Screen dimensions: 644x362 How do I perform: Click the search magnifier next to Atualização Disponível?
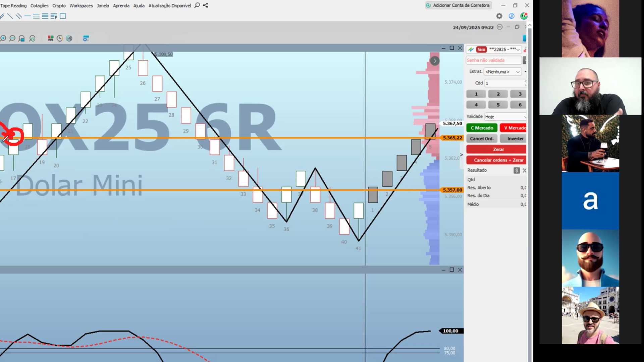click(x=197, y=5)
